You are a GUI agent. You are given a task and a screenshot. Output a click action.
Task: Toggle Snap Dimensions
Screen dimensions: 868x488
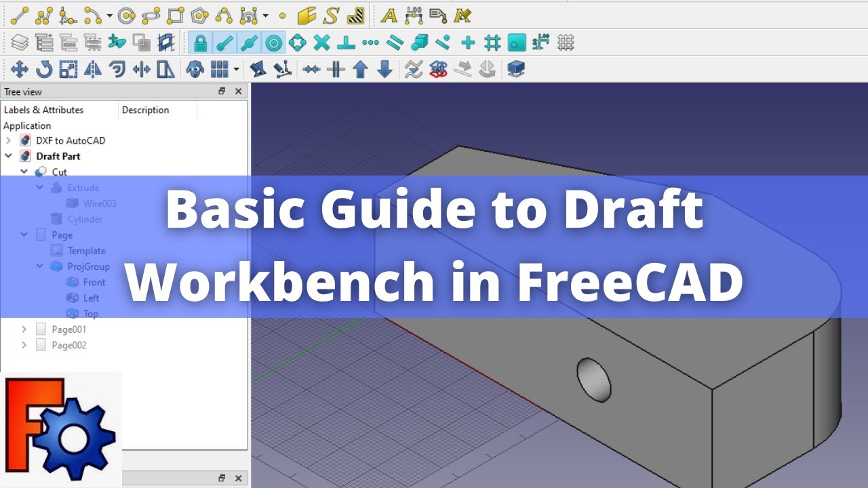541,43
